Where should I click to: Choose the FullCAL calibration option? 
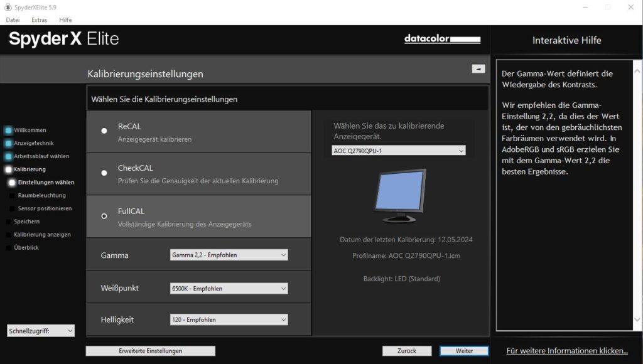(x=104, y=216)
